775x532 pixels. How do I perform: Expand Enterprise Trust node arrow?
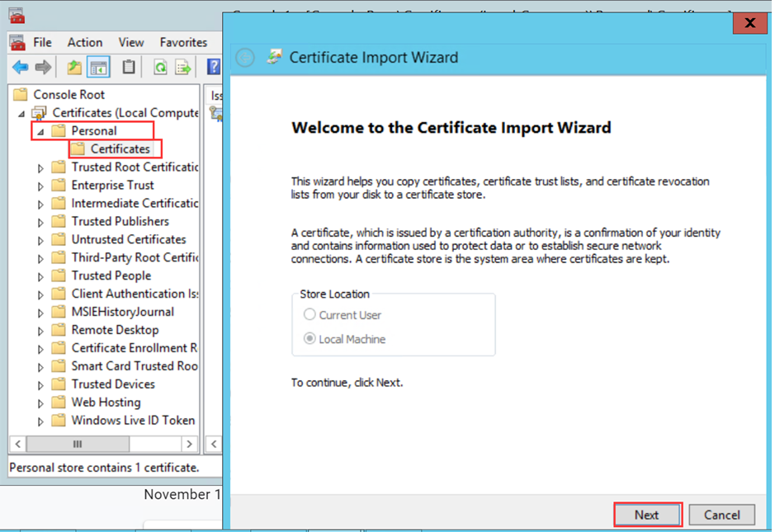coord(40,186)
